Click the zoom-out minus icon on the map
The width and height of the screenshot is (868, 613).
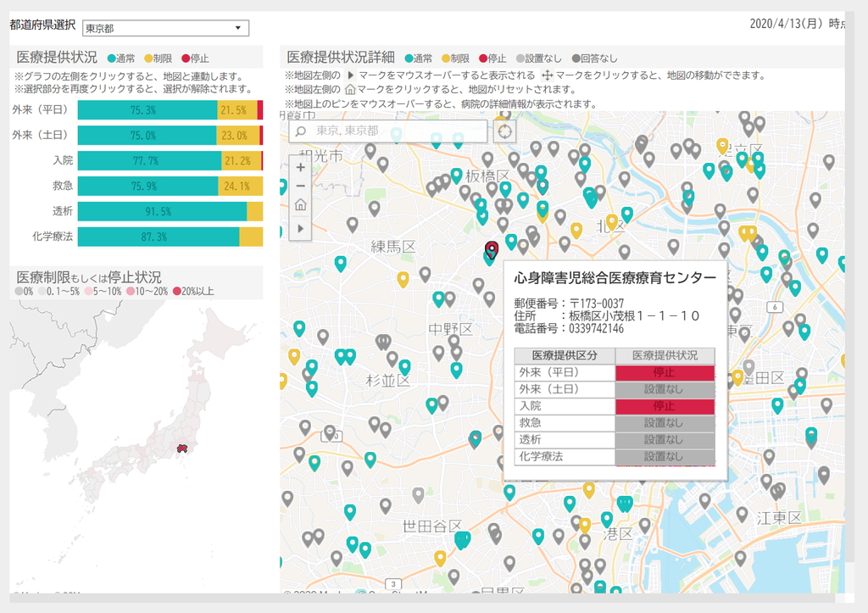pos(301,186)
